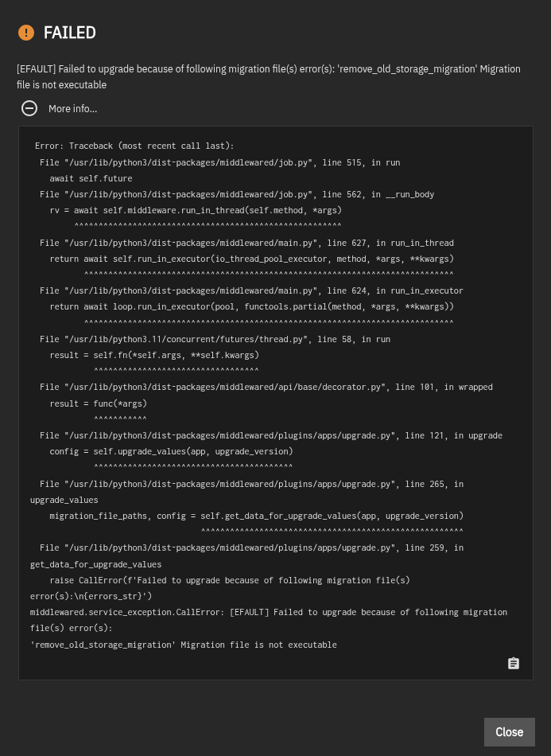Screen dimensions: 551x756
Task: Click the job.py line 515 traceback entry
Action: tap(220, 162)
